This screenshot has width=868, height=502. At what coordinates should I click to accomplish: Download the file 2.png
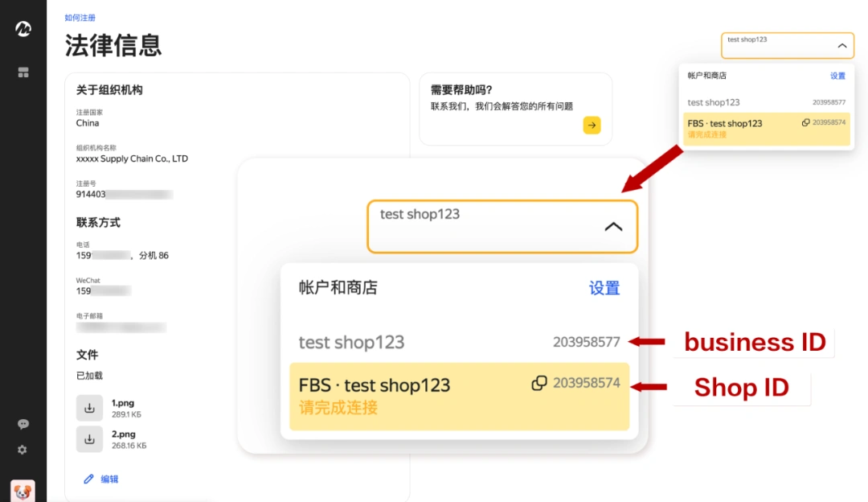(89, 438)
